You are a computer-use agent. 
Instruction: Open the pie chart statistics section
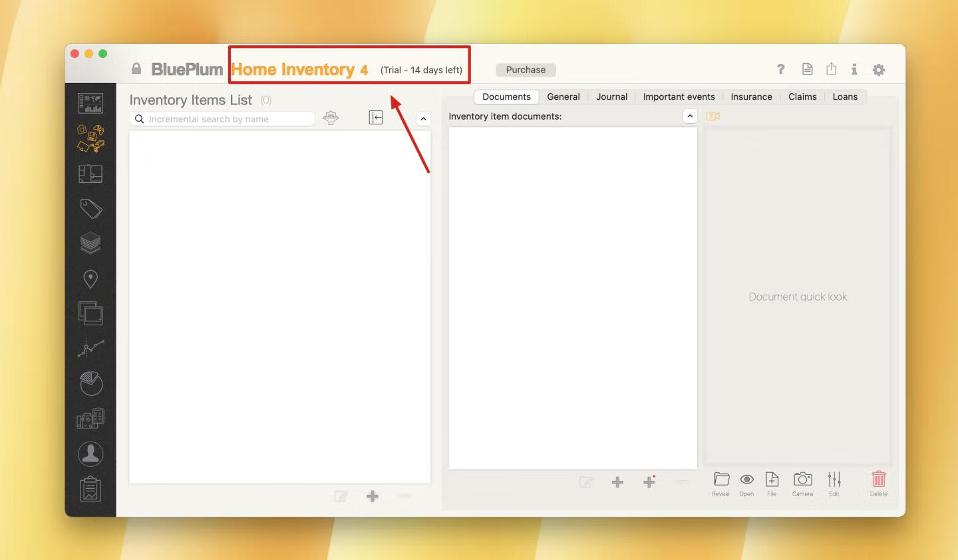(90, 383)
